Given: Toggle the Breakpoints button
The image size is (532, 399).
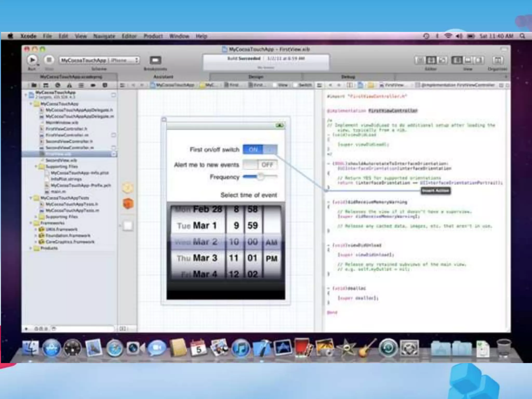Looking at the screenshot, I should pos(155,61).
